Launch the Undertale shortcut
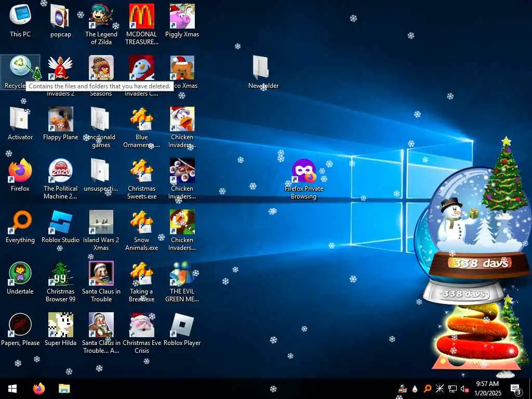Image resolution: width=532 pixels, height=399 pixels. coord(20,277)
